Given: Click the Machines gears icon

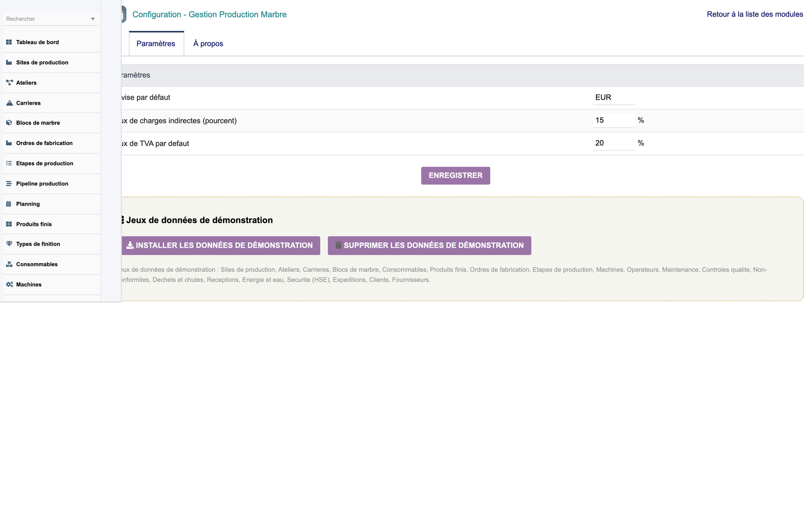Looking at the screenshot, I should [x=9, y=284].
